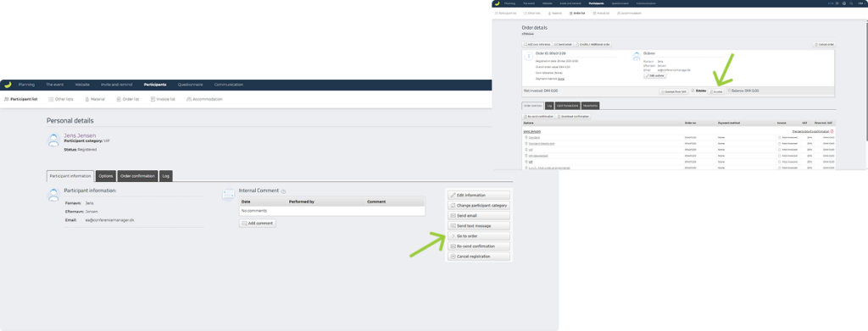Click Re-send confirmation in Personal details window
This screenshot has height=331, width=868.
pyautogui.click(x=479, y=246)
